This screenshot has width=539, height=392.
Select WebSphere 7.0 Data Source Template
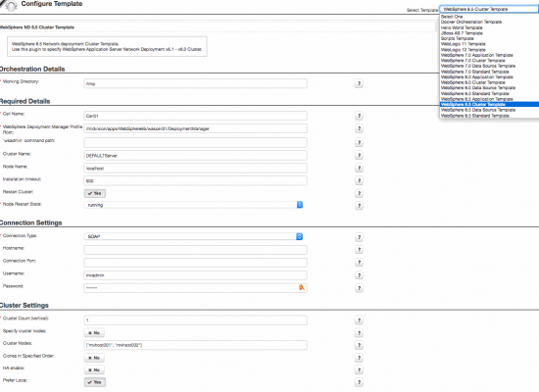point(489,66)
